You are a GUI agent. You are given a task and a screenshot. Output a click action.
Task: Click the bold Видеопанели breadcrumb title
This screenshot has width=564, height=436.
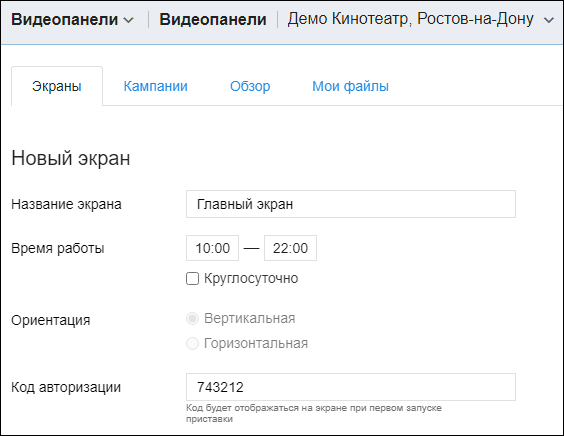tap(213, 19)
